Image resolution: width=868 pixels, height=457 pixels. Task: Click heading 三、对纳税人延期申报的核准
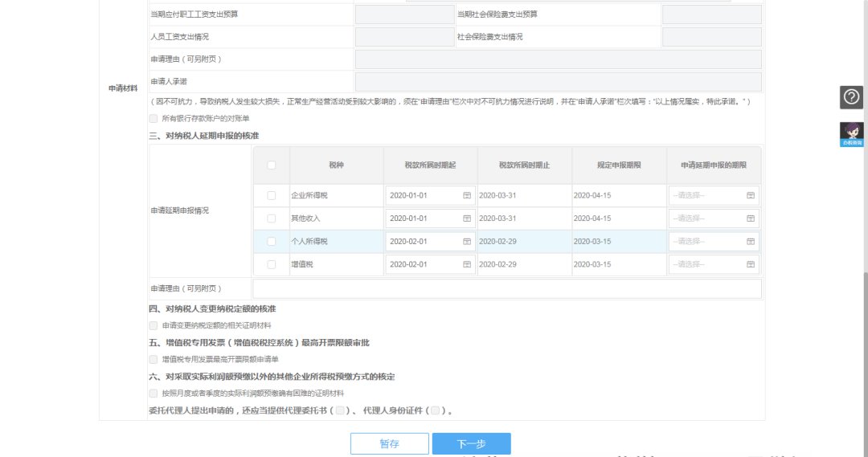[204, 136]
